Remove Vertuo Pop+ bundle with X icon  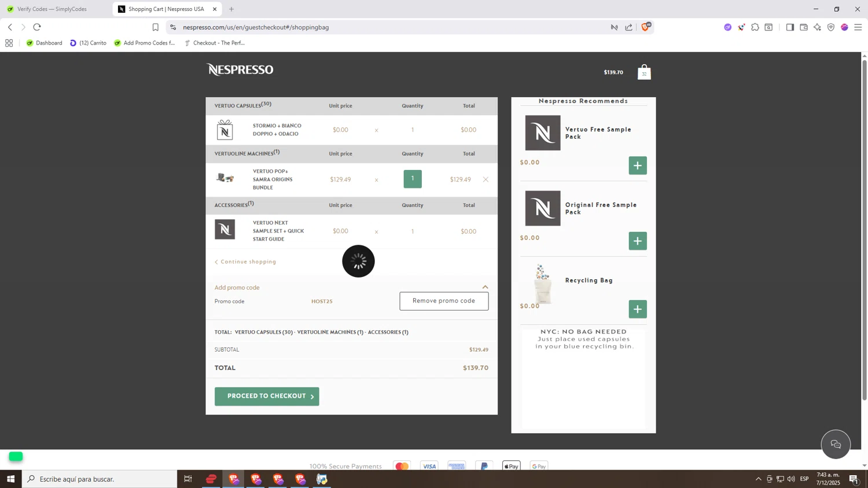click(x=486, y=179)
